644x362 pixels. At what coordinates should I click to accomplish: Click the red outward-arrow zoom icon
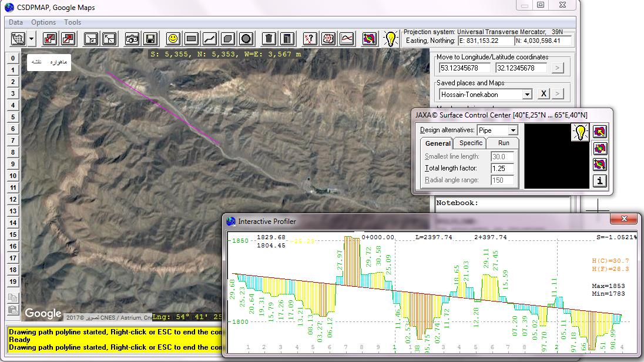click(x=68, y=39)
